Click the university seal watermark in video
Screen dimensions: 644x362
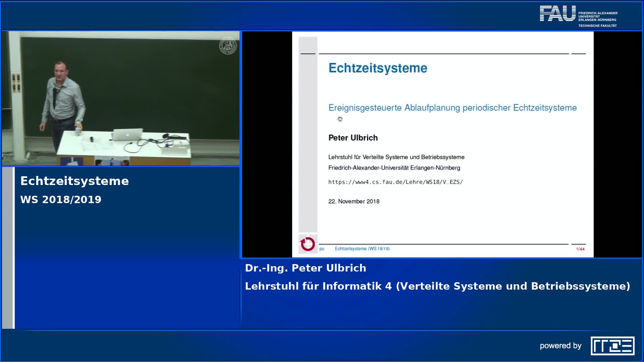tap(228, 46)
